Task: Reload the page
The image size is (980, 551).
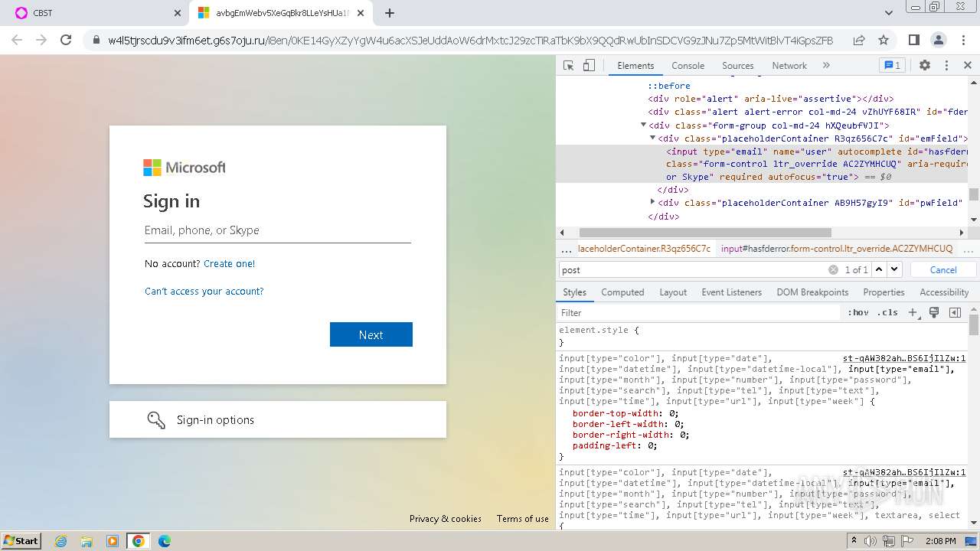Action: [x=66, y=40]
